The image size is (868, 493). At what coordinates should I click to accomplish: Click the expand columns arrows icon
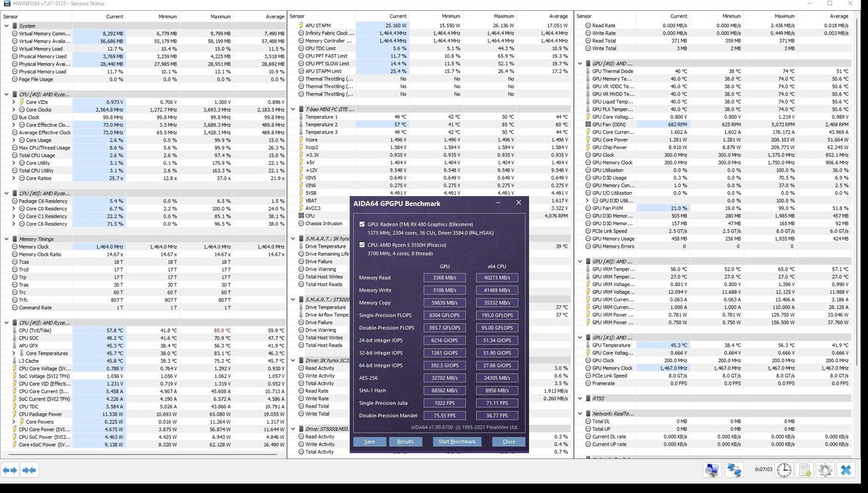click(10, 470)
